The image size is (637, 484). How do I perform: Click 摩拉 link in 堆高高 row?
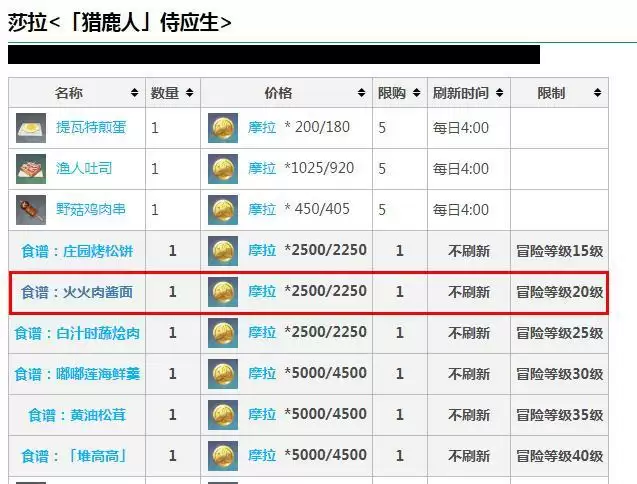(262, 456)
